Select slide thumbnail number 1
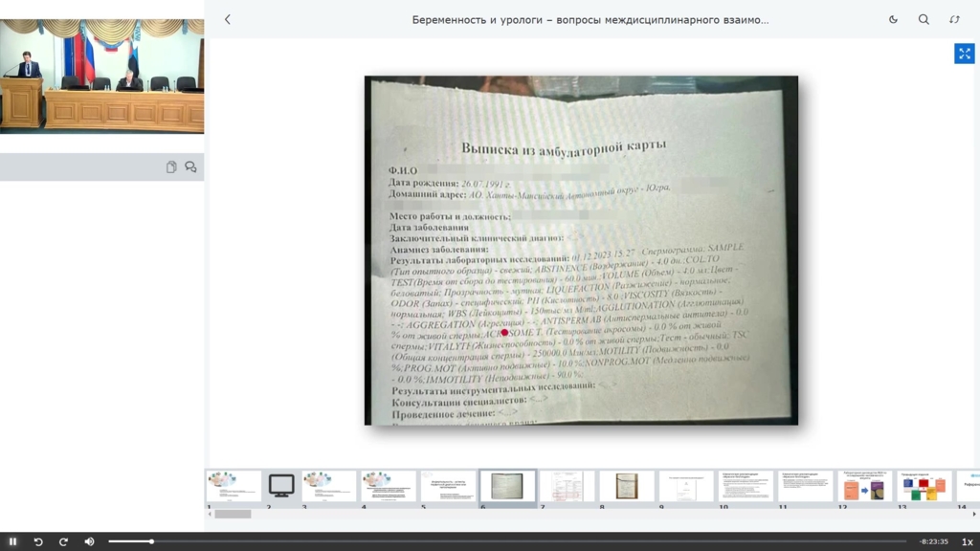 (x=234, y=486)
